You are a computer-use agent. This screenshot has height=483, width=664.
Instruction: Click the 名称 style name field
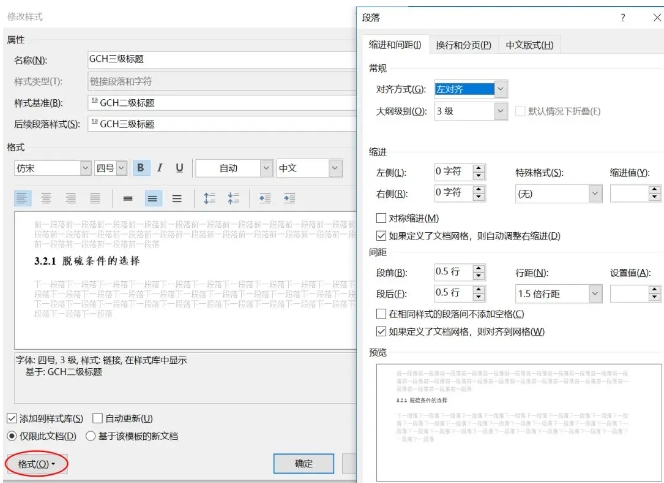[x=222, y=60]
